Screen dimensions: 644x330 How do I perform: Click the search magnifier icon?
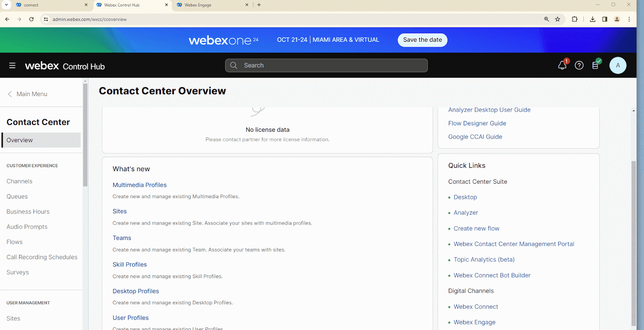pos(234,66)
